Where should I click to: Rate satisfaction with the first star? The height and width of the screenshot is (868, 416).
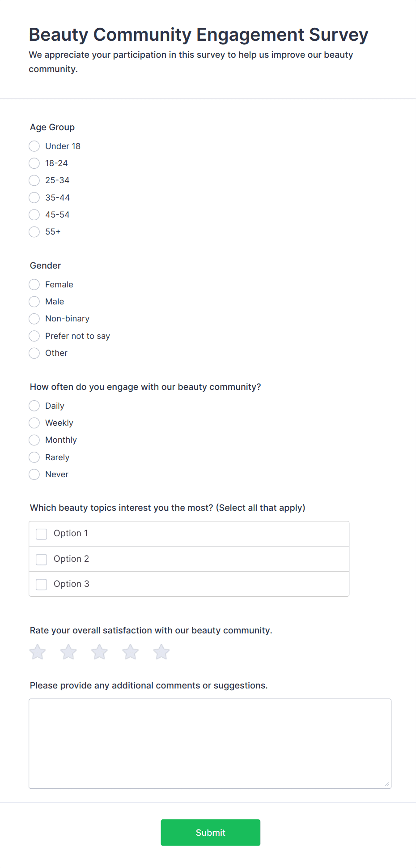[x=38, y=652]
